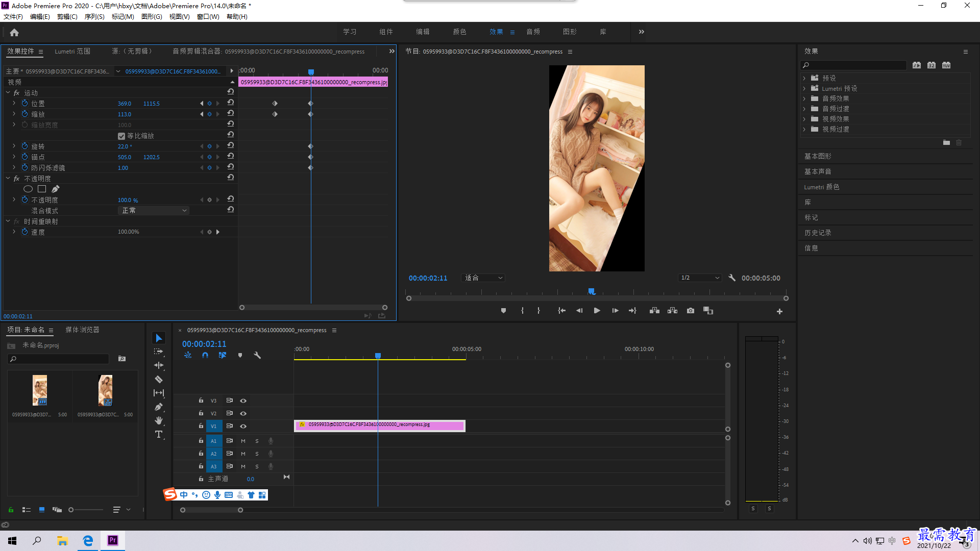Toggle 等比缩放 uniform scale checkbox
Image resolution: width=980 pixels, height=551 pixels.
click(121, 136)
